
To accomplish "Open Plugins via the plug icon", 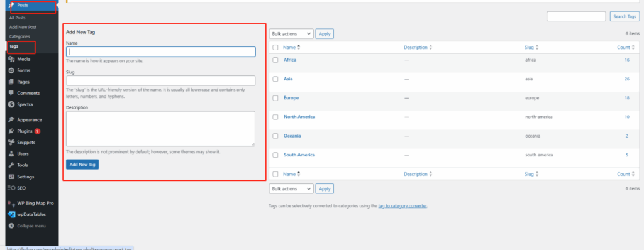I will pyautogui.click(x=11, y=131).
